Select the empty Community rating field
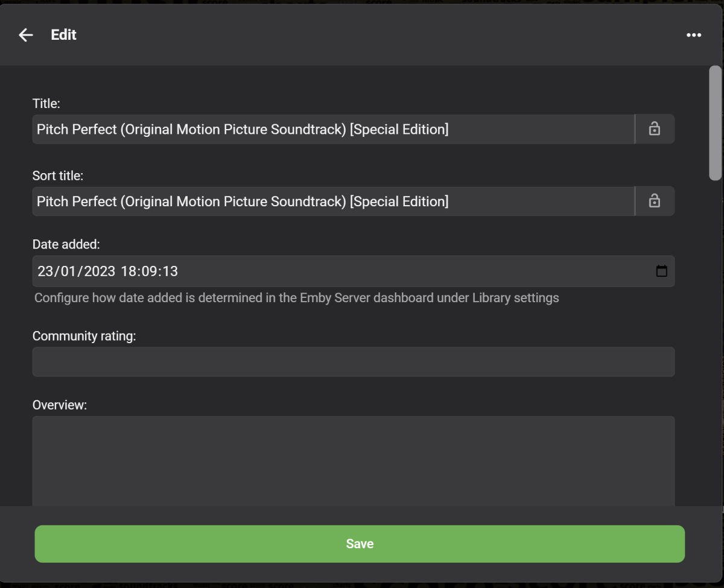This screenshot has width=724, height=588. point(353,362)
